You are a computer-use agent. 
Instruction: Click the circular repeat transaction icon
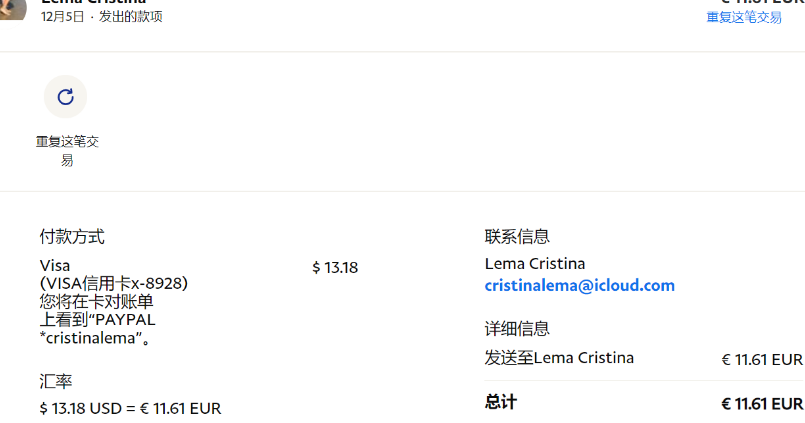[66, 97]
